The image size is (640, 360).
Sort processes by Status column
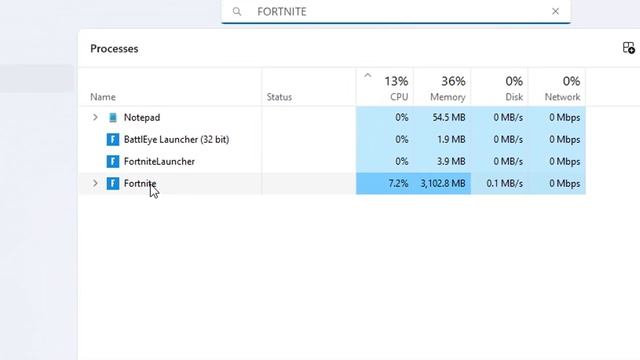point(279,97)
